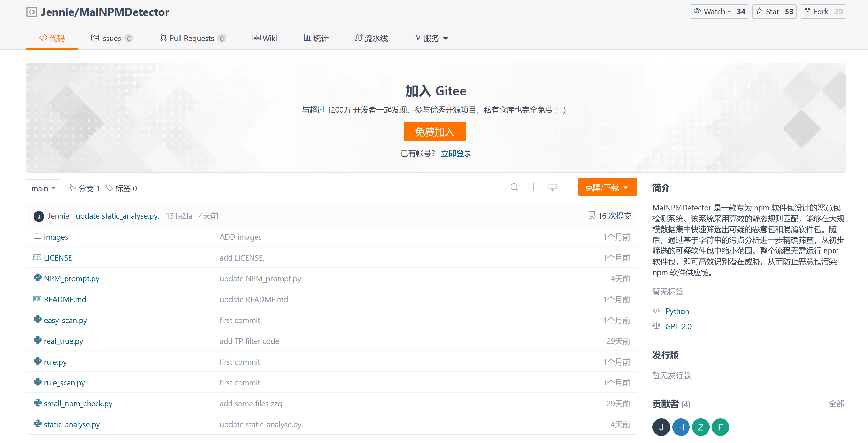Open the rule_scan.py file
This screenshot has height=443, width=868.
(x=64, y=383)
